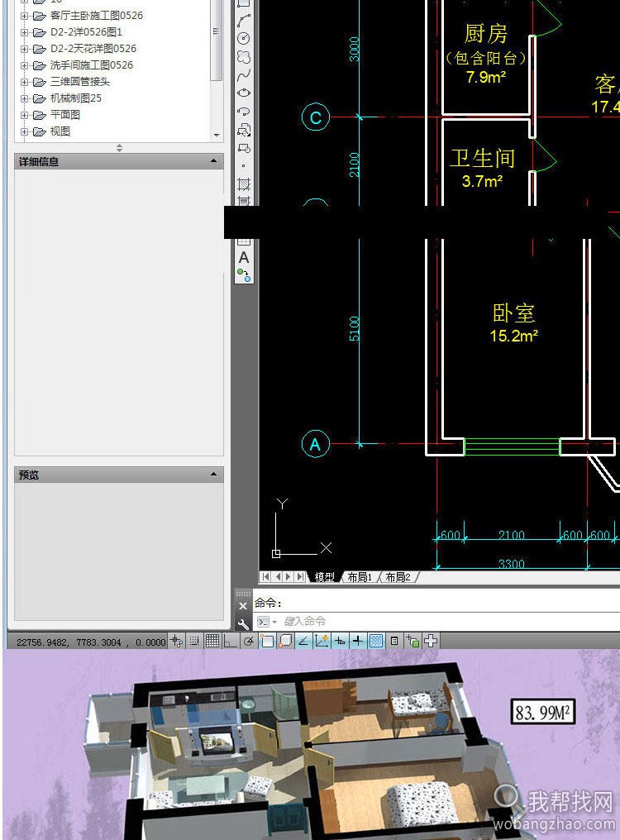Switch to the 布局2 tab

coord(398,577)
